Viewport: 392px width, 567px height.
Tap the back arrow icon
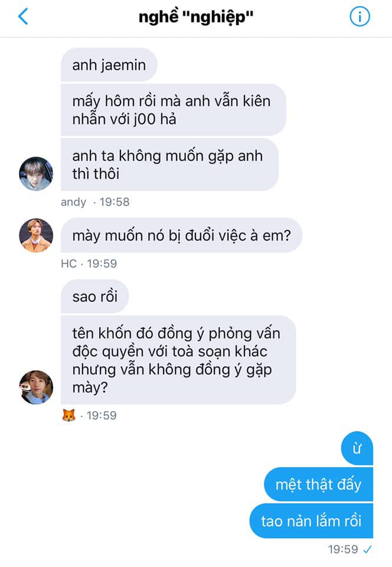[23, 17]
